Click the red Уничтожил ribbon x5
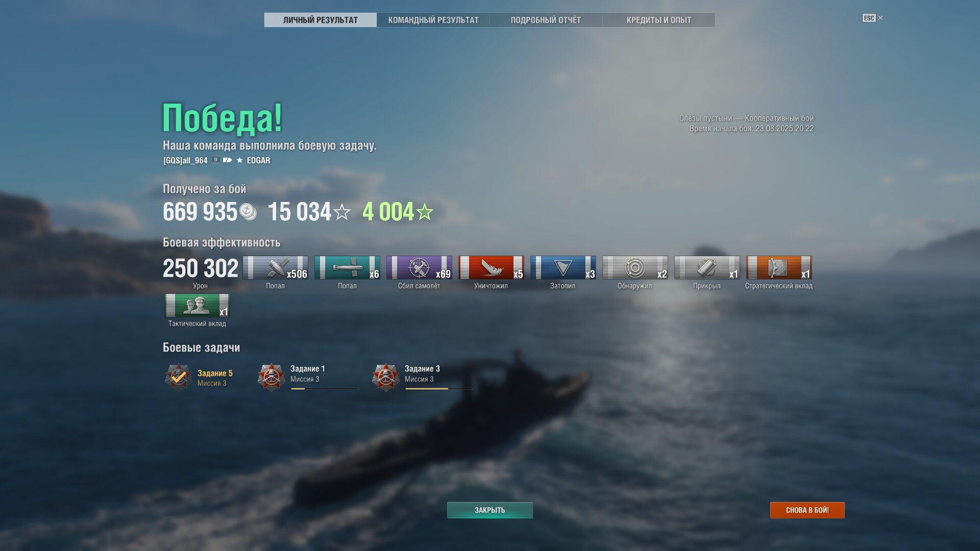The height and width of the screenshot is (551, 980). pyautogui.click(x=491, y=268)
